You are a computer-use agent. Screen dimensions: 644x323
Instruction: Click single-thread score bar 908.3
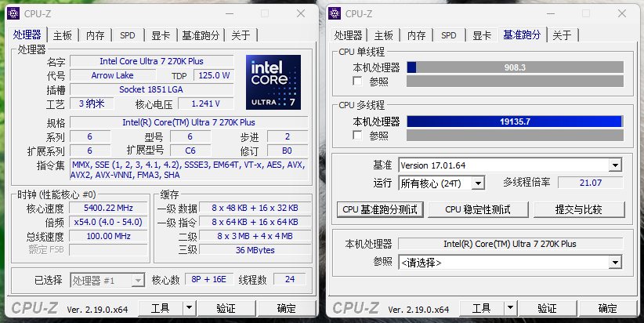point(515,67)
